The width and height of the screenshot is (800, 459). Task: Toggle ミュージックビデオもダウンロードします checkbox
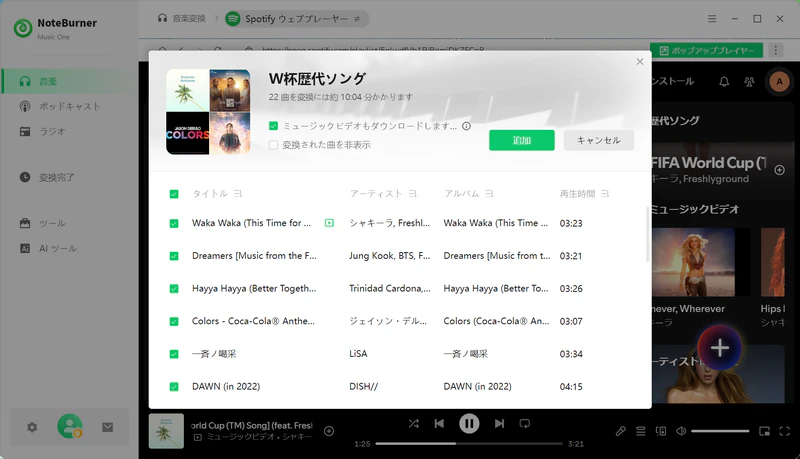(273, 125)
